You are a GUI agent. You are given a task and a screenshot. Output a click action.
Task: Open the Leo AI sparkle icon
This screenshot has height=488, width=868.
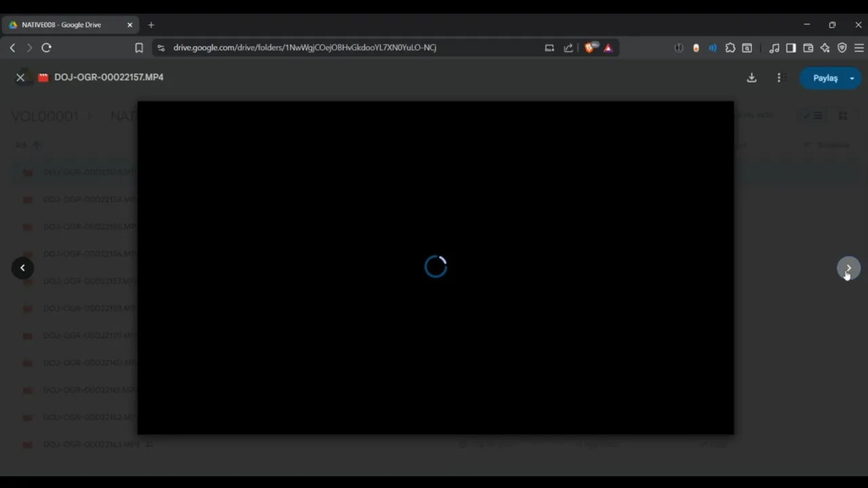point(825,47)
